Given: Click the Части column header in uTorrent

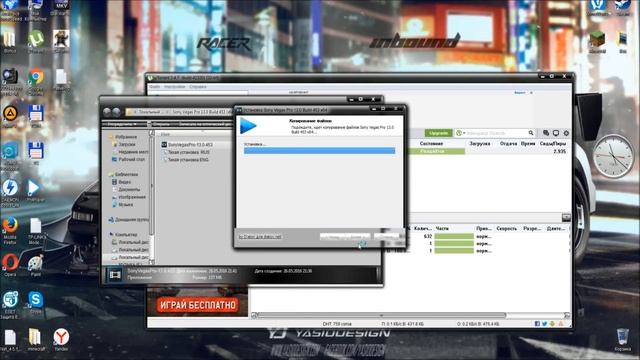Looking at the screenshot, I should click(x=442, y=229).
